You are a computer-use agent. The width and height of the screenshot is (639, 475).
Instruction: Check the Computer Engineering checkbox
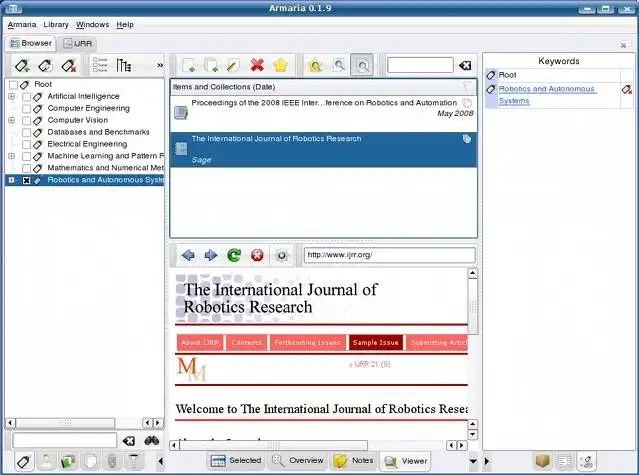26,109
